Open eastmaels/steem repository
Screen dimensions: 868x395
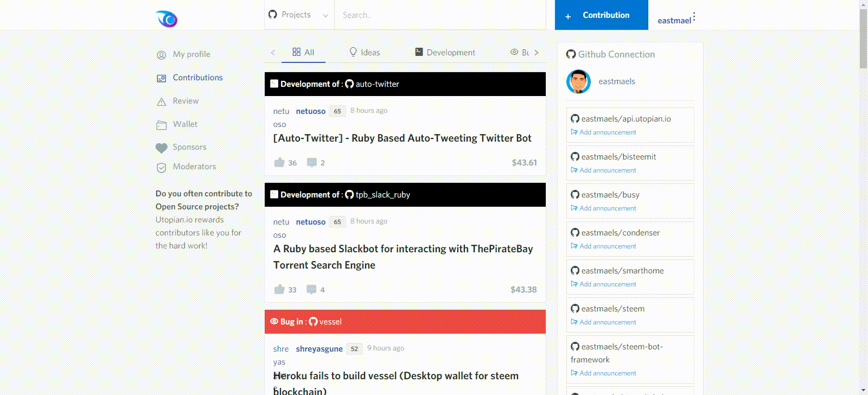click(x=613, y=309)
